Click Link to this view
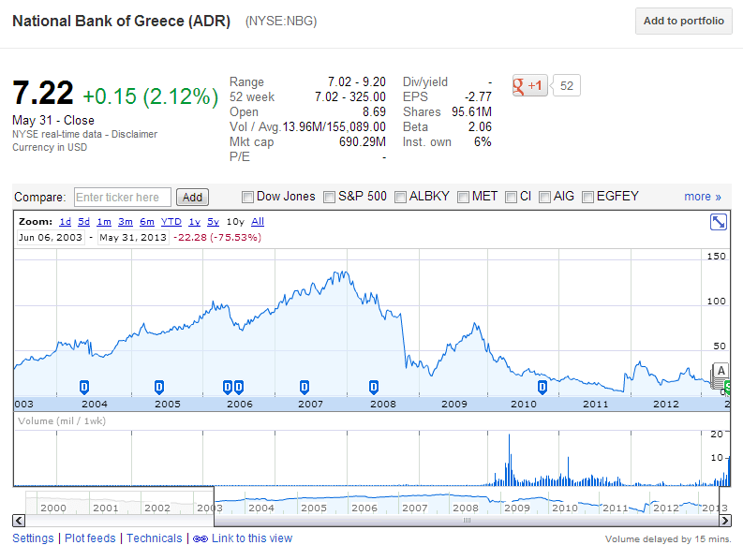 (x=252, y=538)
